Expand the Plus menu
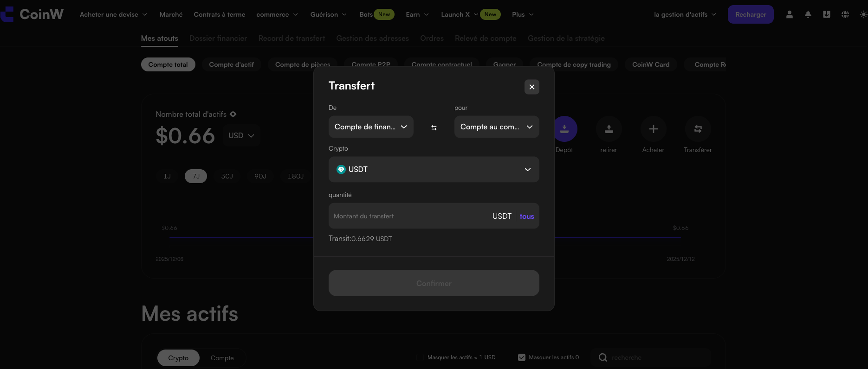This screenshot has height=369, width=868. click(523, 14)
